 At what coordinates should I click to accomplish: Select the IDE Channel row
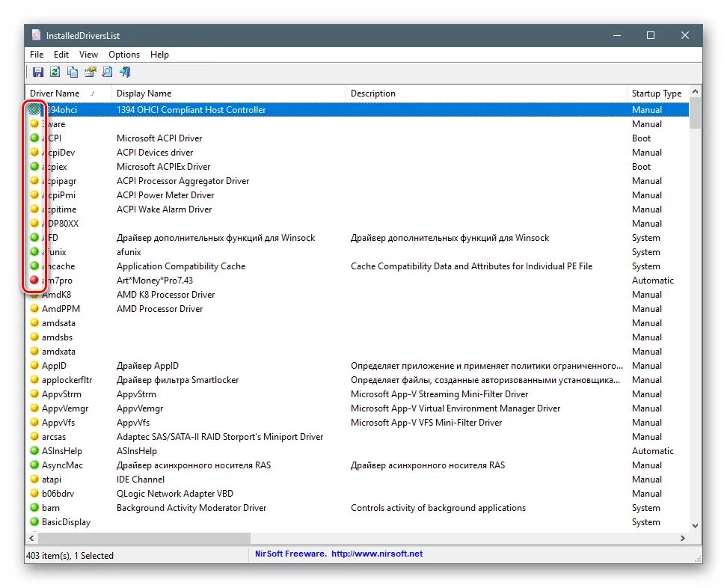tap(357, 479)
